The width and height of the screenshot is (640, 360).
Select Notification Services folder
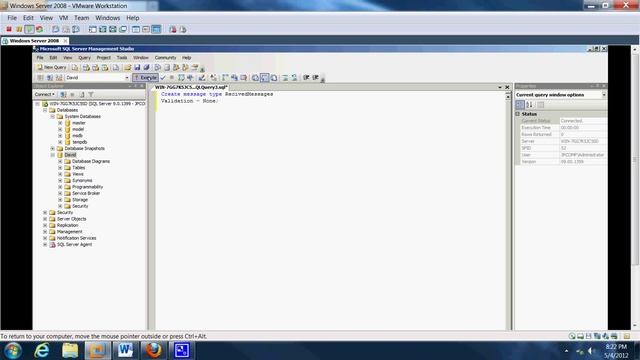click(x=76, y=238)
